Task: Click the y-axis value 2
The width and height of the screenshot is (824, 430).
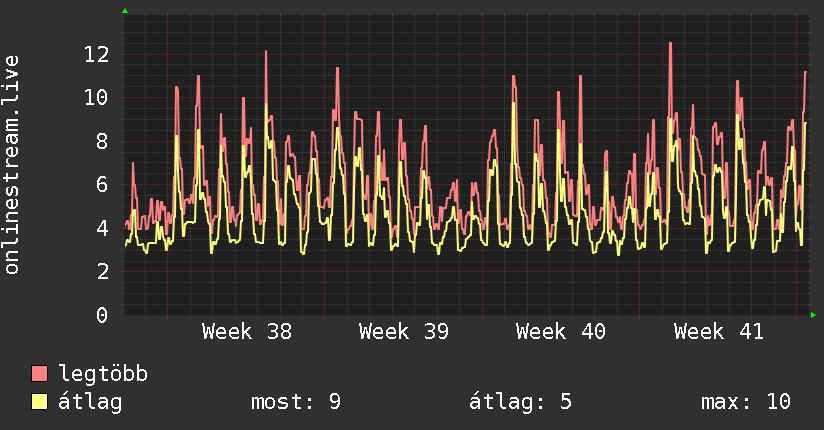Action: pyautogui.click(x=102, y=271)
